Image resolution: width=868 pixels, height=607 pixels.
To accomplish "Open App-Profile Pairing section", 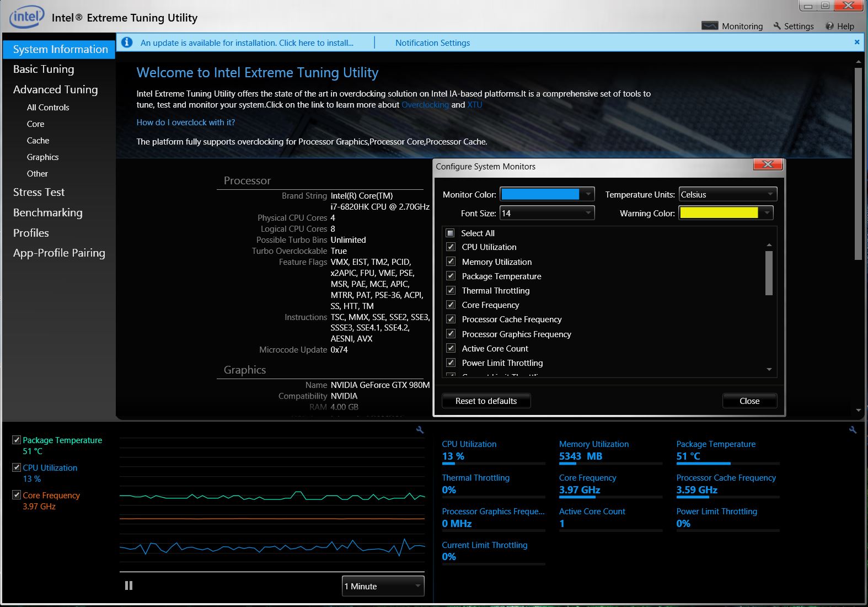I will [59, 253].
